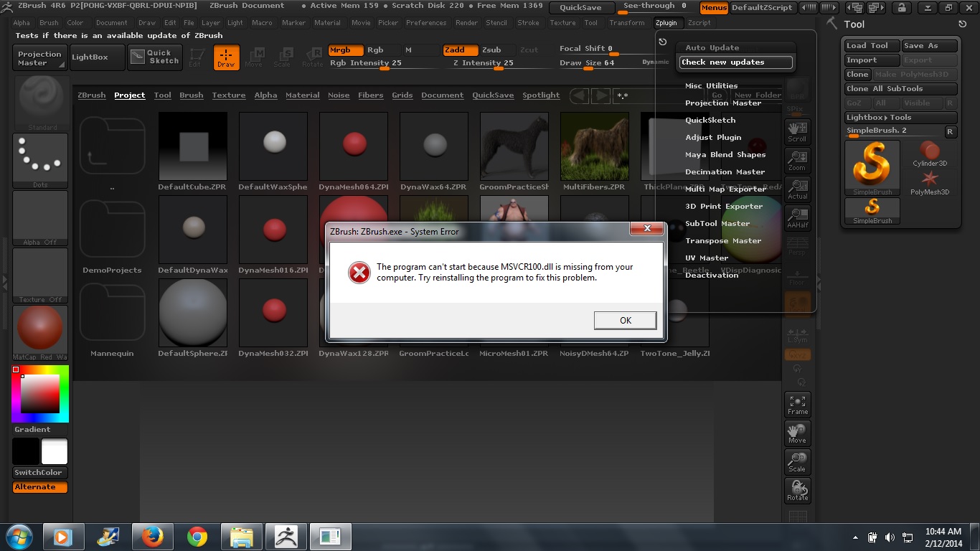
Task: Expand the Decimation Master section
Action: (x=725, y=172)
